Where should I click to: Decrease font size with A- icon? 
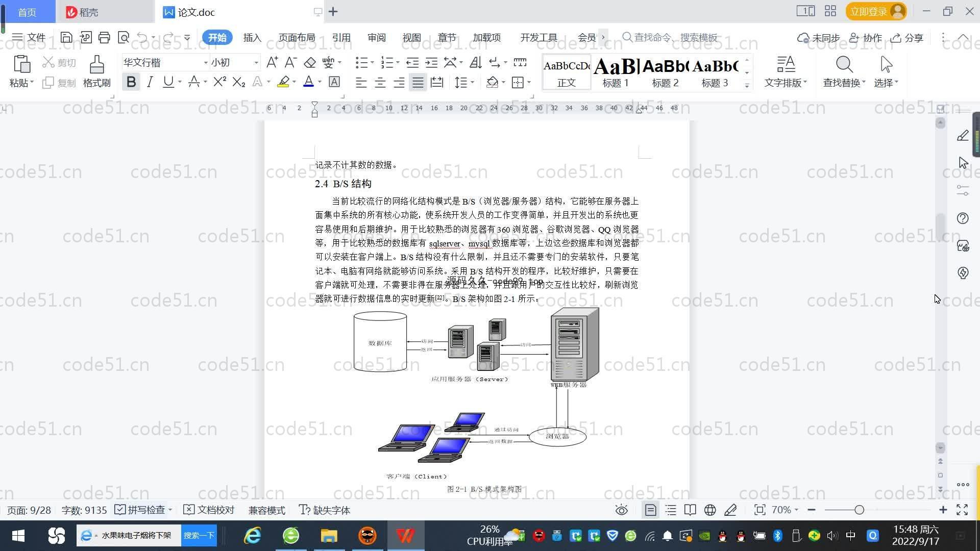pyautogui.click(x=290, y=62)
